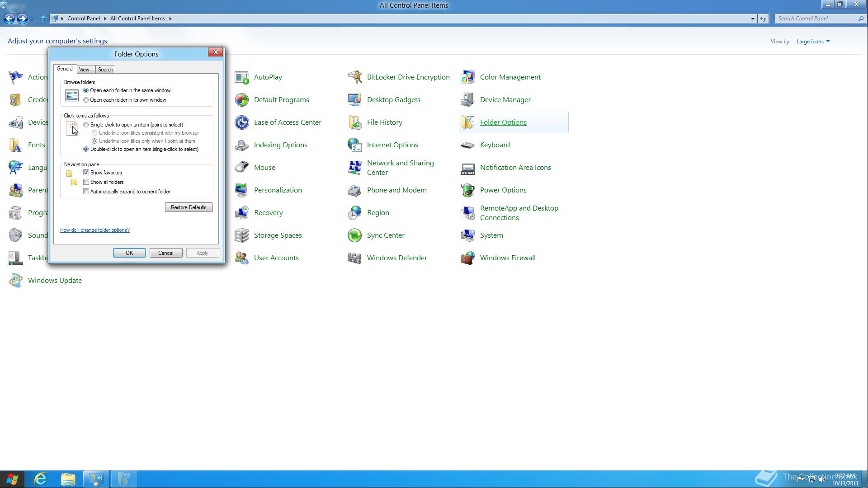Open the Recovery icon

tap(242, 213)
